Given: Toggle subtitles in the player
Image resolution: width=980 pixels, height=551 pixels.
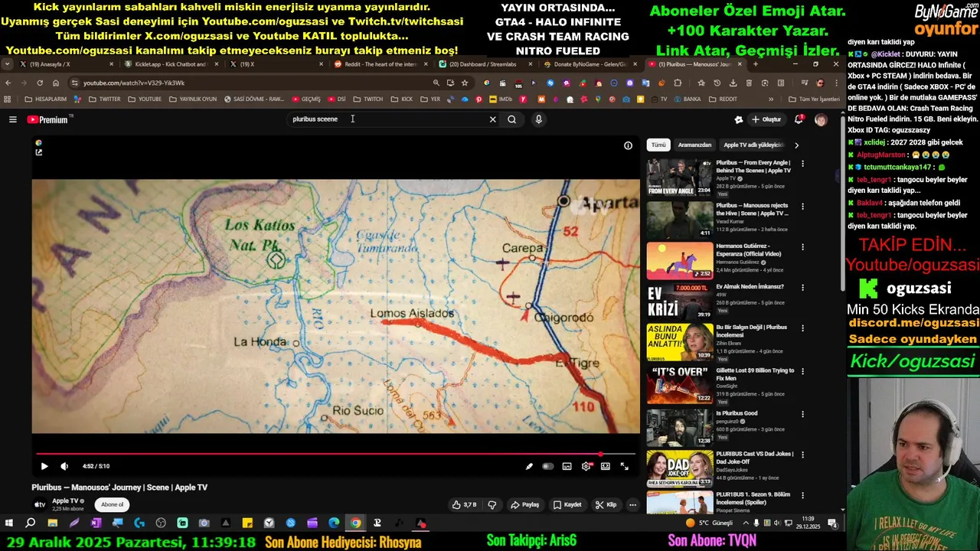Looking at the screenshot, I should point(567,466).
